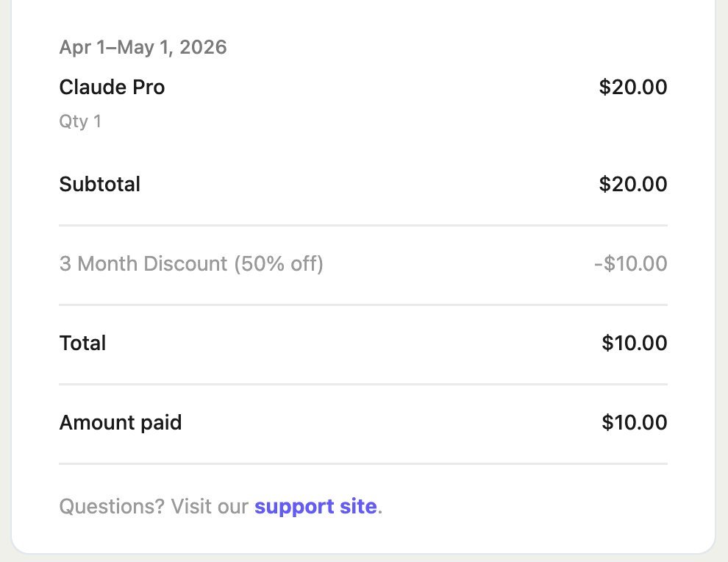The height and width of the screenshot is (562, 728).
Task: Click the 3 Month Discount (50% off) label
Action: [x=191, y=264]
